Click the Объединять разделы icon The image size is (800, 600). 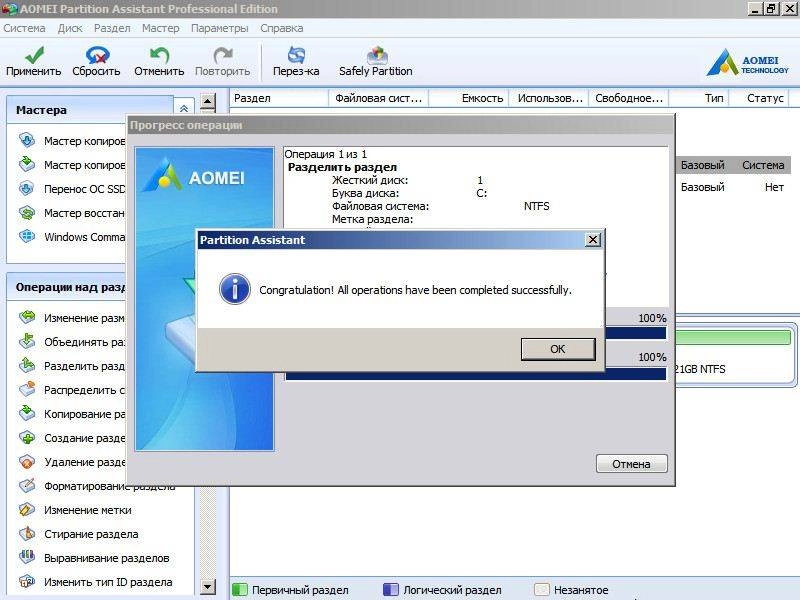tap(27, 341)
